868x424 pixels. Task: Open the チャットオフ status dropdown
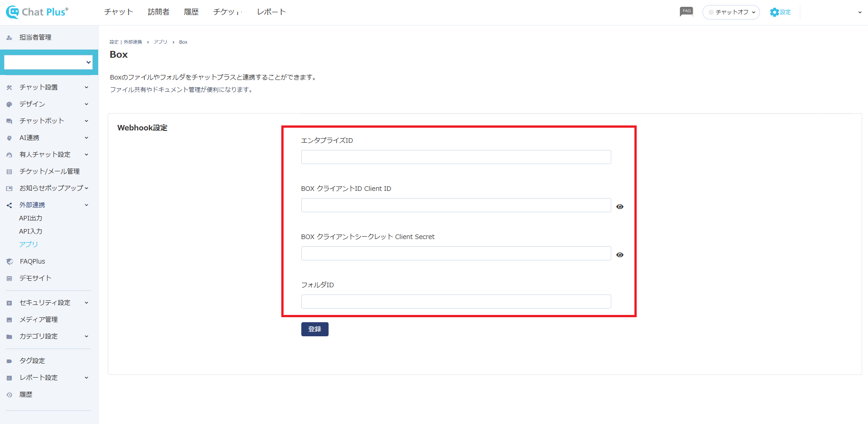tap(731, 12)
